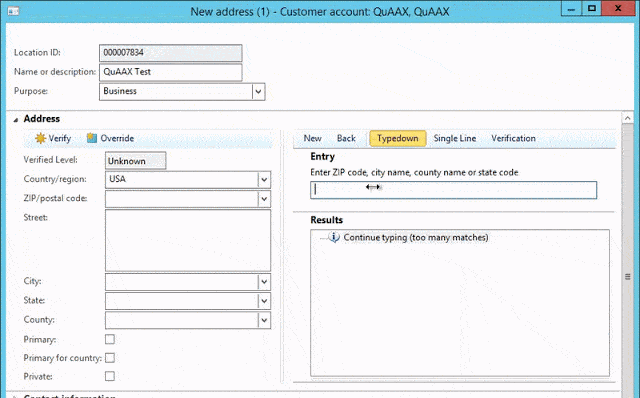This screenshot has height=398, width=640.
Task: Click the scrollbar up arrow
Action: [627, 118]
